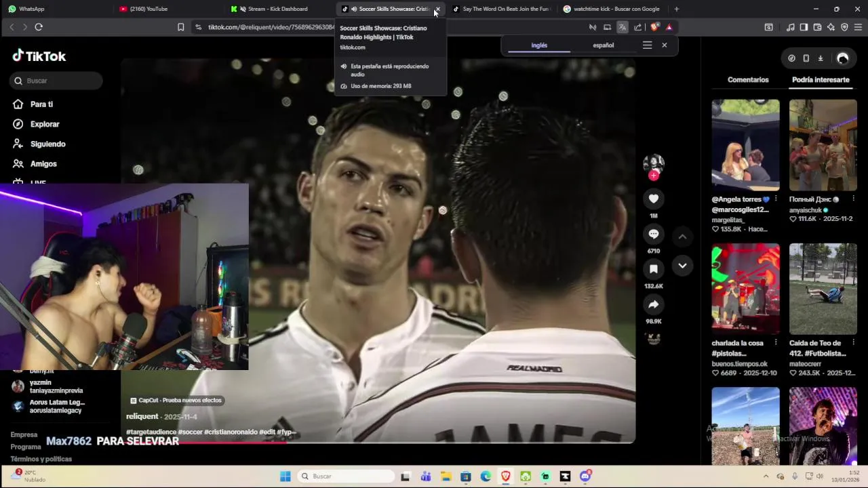The image size is (868, 488).
Task: Click the Brave Shields lion icon
Action: (654, 27)
